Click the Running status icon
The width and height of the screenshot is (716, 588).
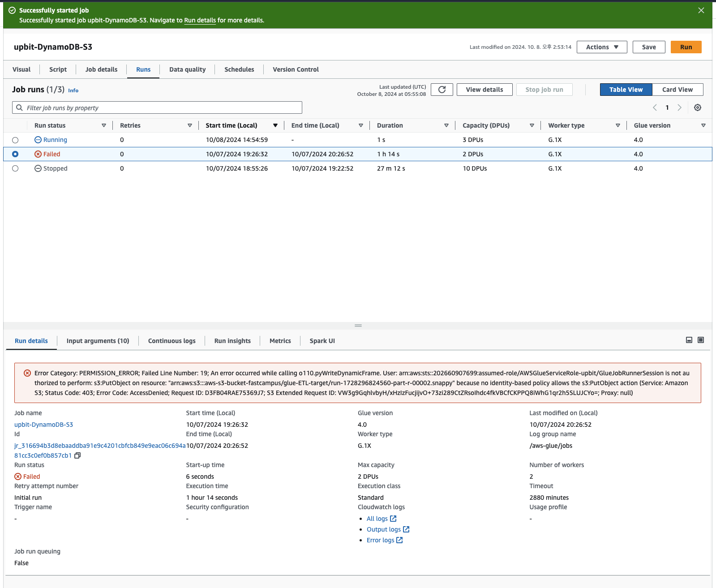click(38, 140)
